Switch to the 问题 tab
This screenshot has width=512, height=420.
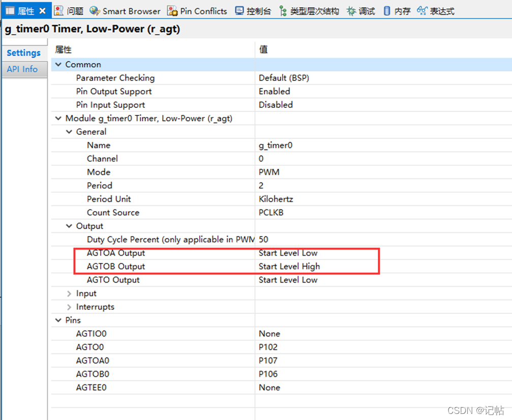[75, 11]
